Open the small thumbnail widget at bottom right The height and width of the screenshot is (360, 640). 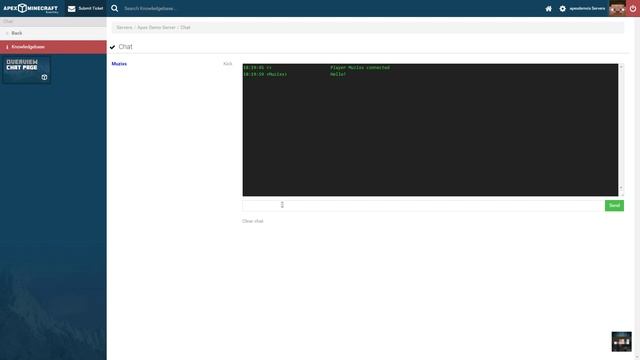621,341
